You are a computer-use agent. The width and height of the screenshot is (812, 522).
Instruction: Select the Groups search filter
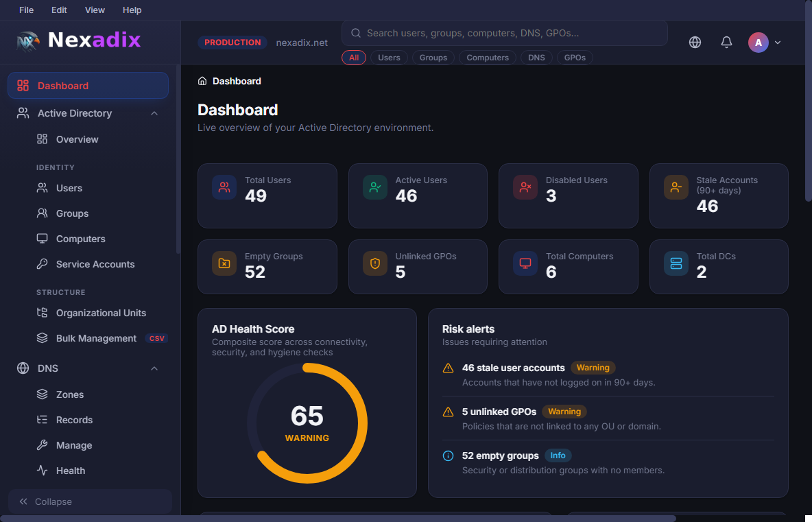point(433,58)
